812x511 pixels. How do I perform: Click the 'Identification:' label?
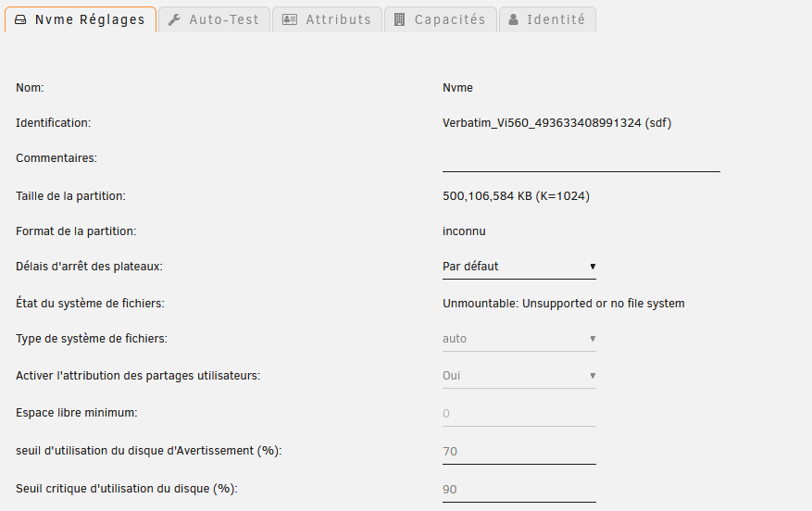point(53,123)
